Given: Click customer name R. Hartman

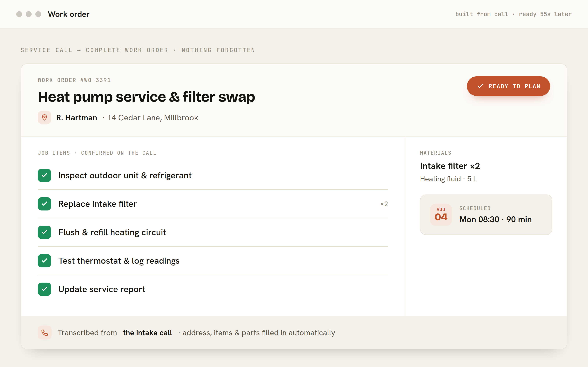Looking at the screenshot, I should (x=77, y=118).
